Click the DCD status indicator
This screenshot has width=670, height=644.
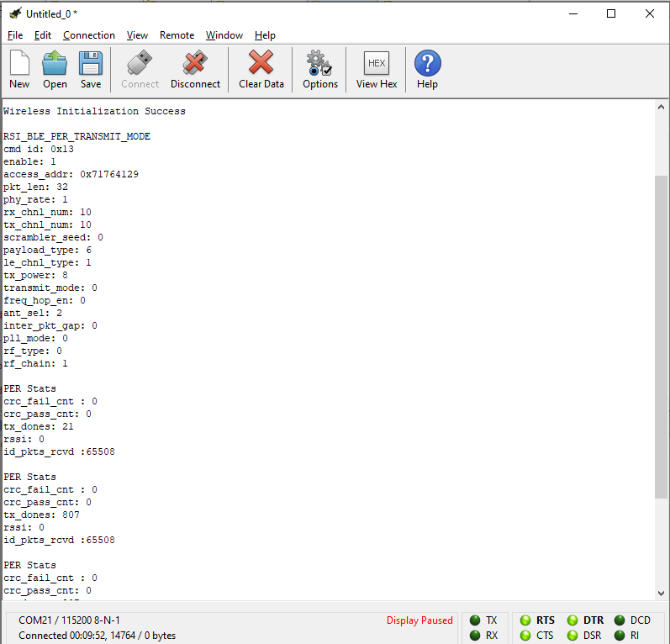coord(620,620)
